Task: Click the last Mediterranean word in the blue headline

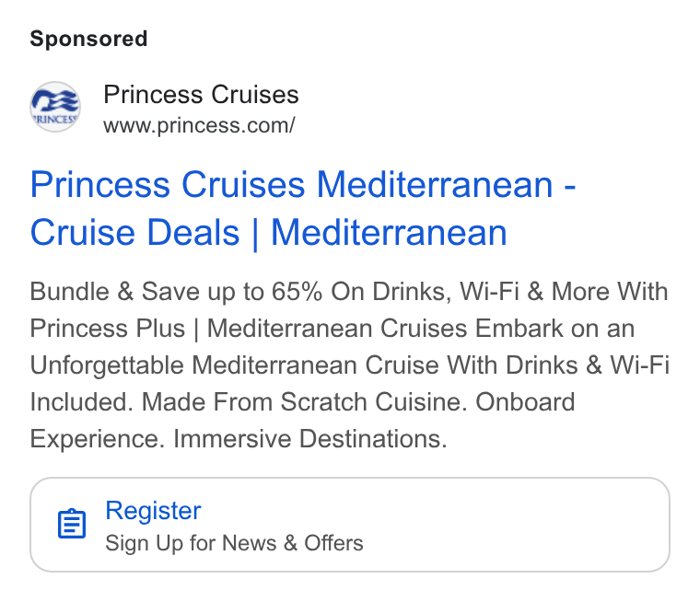Action: pos(389,232)
